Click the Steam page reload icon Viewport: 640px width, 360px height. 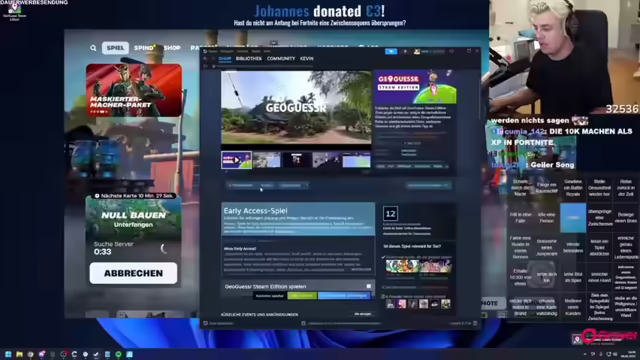205,66
